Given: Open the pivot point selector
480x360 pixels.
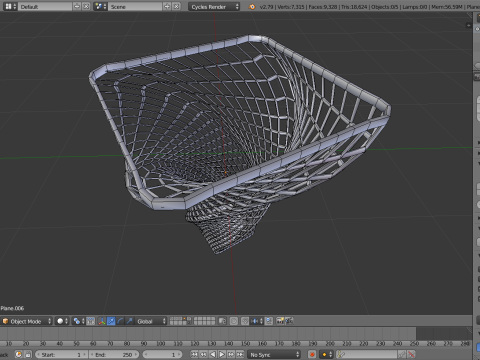Looking at the screenshot, I should 79,321.
